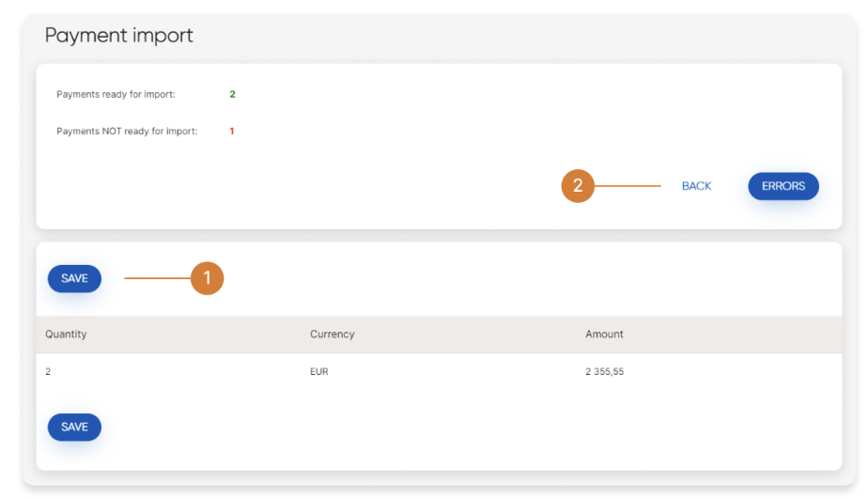868x498 pixels.
Task: Select the amount cell 2 355,55
Action: [x=604, y=372]
